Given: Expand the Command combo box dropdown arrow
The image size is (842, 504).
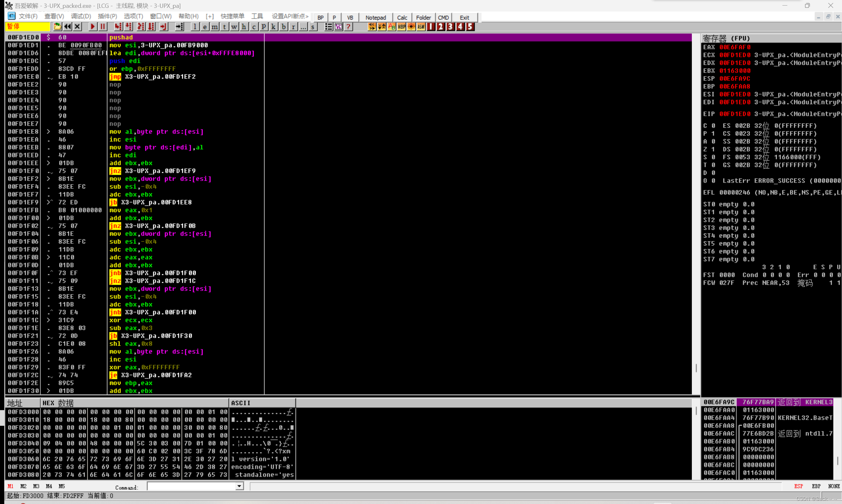Looking at the screenshot, I should [x=239, y=486].
